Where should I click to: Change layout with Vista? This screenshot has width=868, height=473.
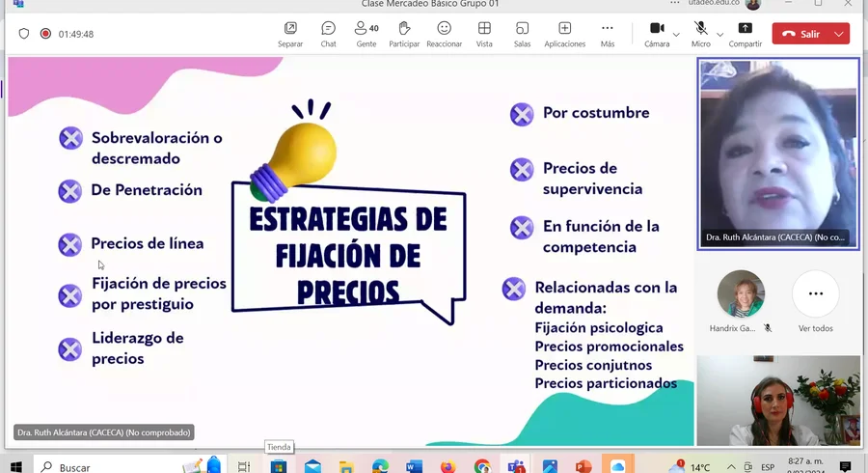[484, 34]
